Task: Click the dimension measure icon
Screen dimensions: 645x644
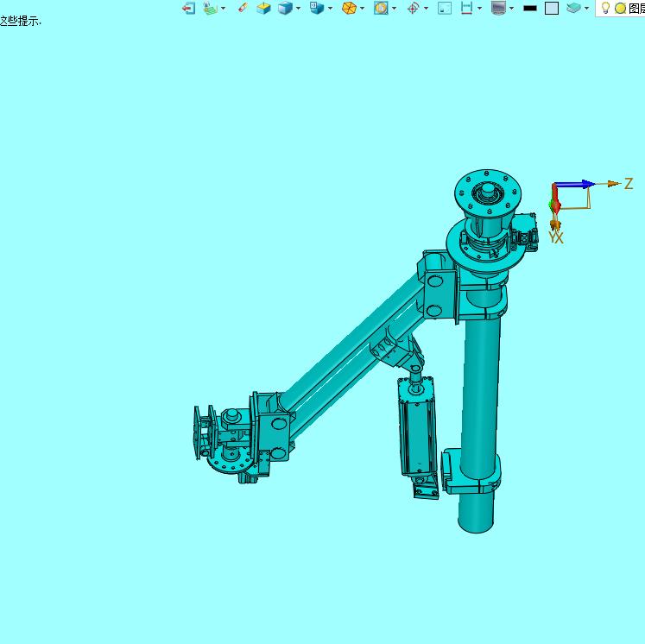Action: pyautogui.click(x=466, y=8)
